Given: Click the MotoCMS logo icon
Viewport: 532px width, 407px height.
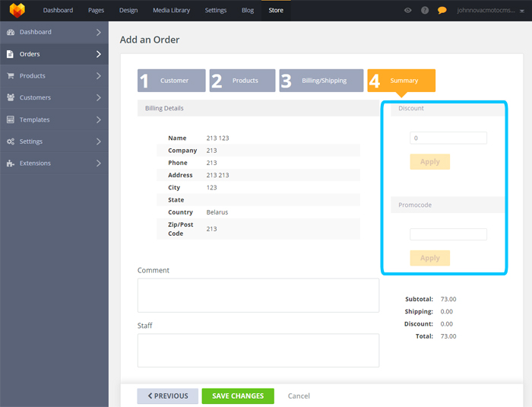Looking at the screenshot, I should [17, 10].
